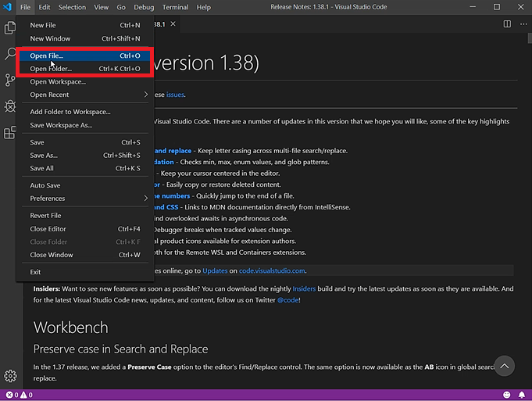The width and height of the screenshot is (532, 401).
Task: Click Preserve case in Search and Replace heading
Action: tap(120, 349)
